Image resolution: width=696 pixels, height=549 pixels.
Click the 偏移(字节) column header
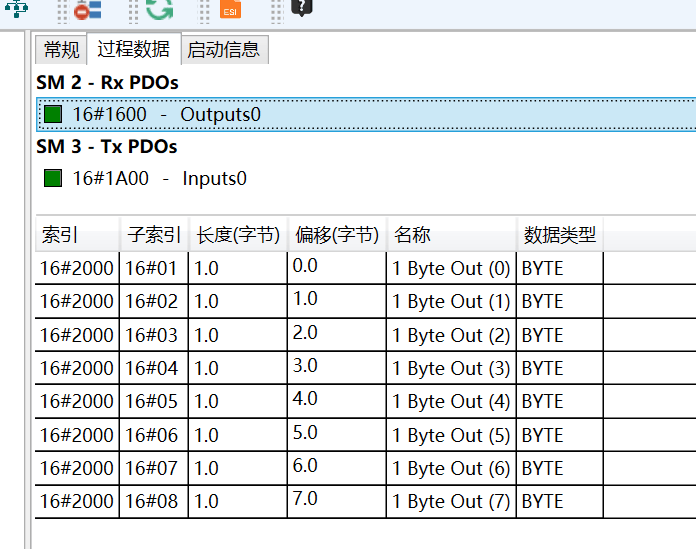pos(337,235)
